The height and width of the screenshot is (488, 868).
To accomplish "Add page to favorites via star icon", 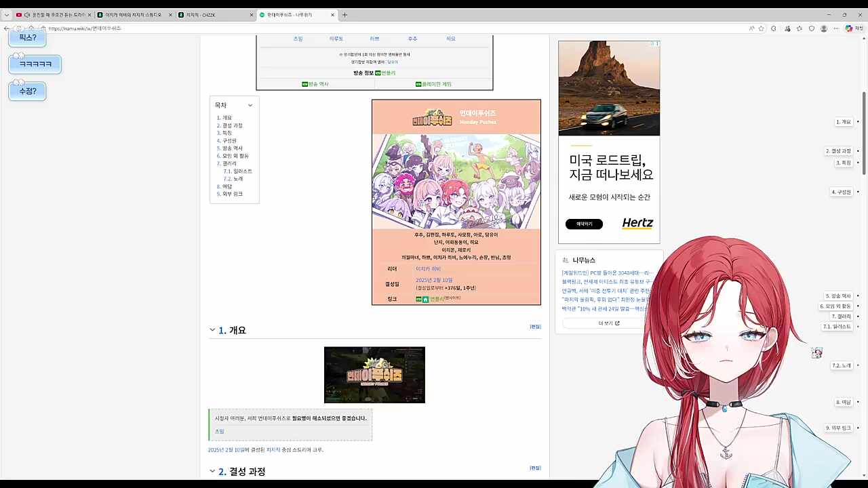I will click(x=761, y=28).
